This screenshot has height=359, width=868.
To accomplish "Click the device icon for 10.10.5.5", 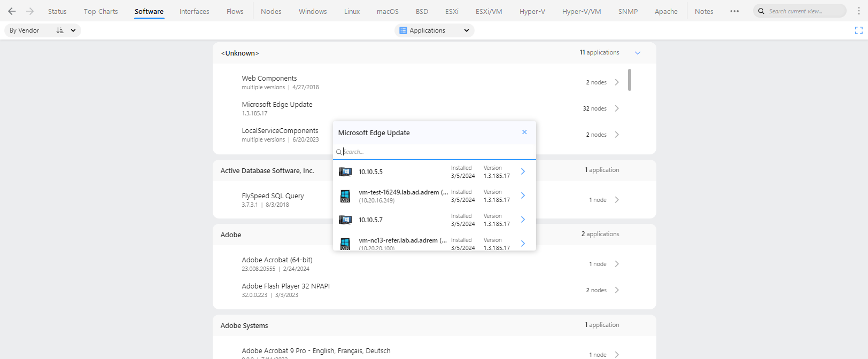I will click(345, 171).
